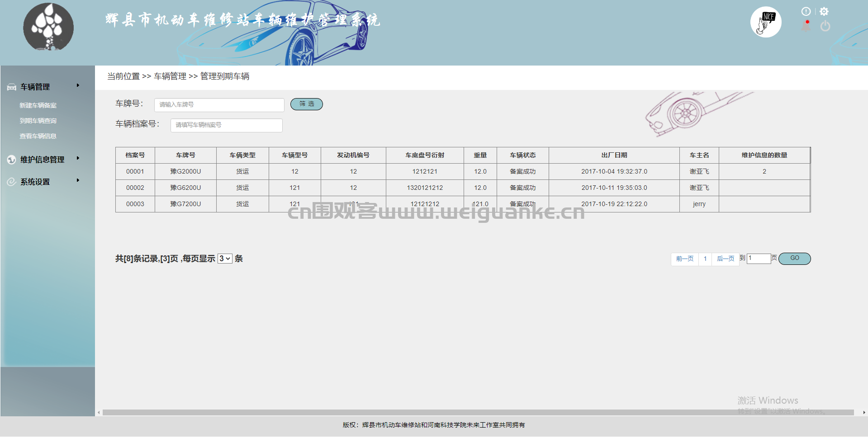868x438 pixels.
Task: Click the GO page jump button
Action: (x=795, y=258)
